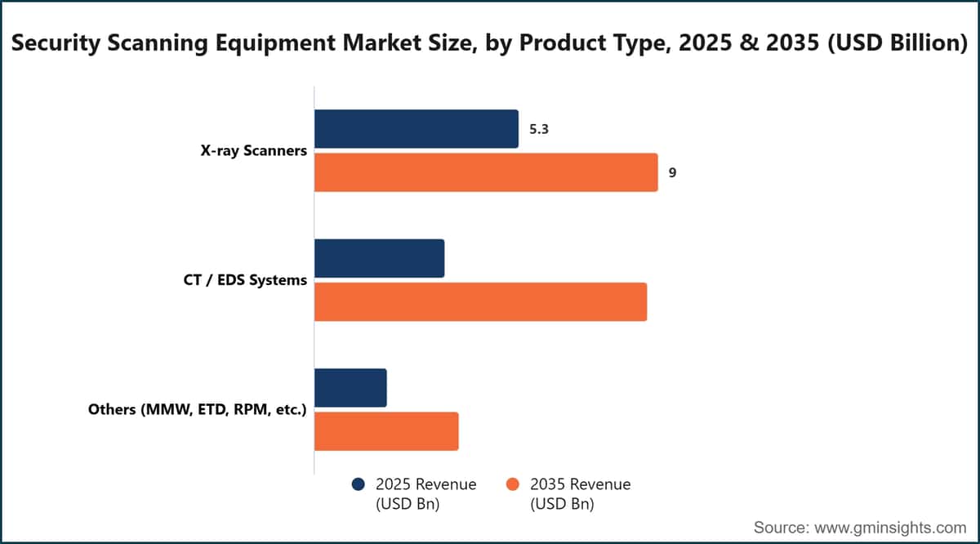Click the CT / EDS Systems axis label
Screen dimensions: 980x544
tap(246, 280)
